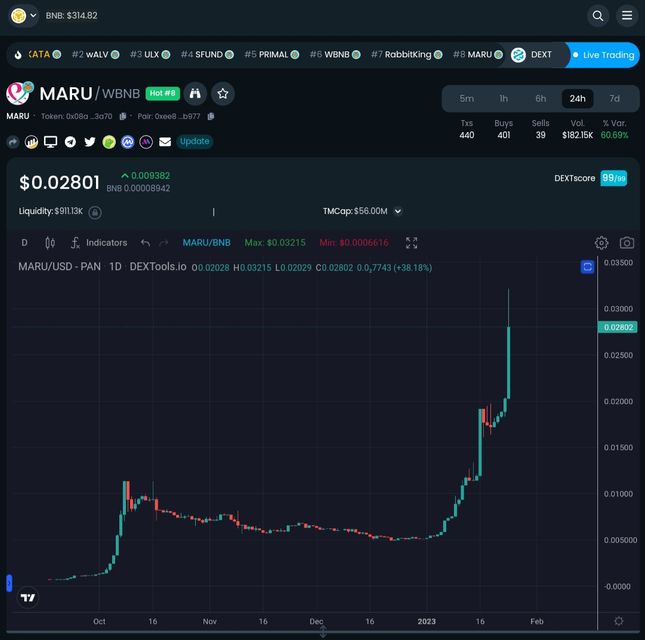
Task: Add MARU to favorites with star
Action: coord(223,93)
